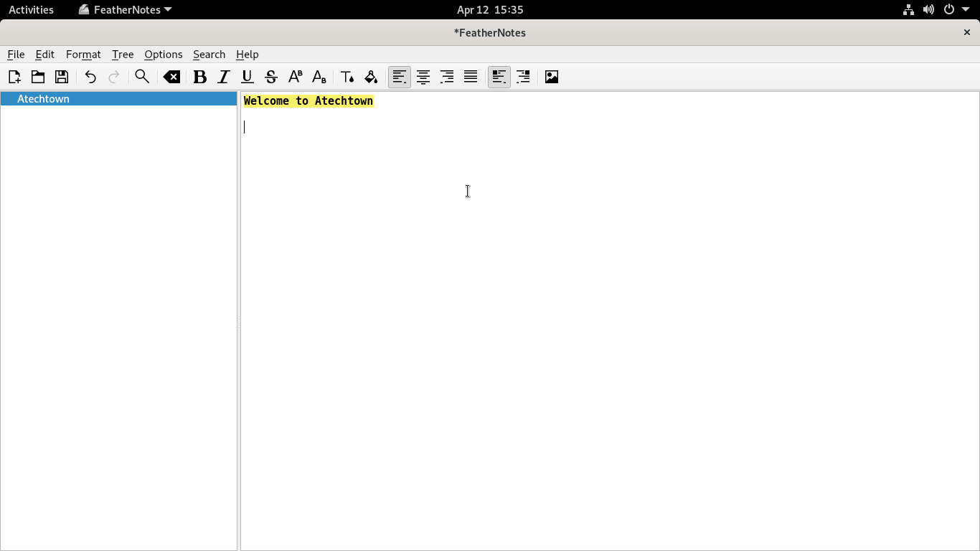Open the Tree menu
This screenshot has height=551, width=980.
click(123, 55)
